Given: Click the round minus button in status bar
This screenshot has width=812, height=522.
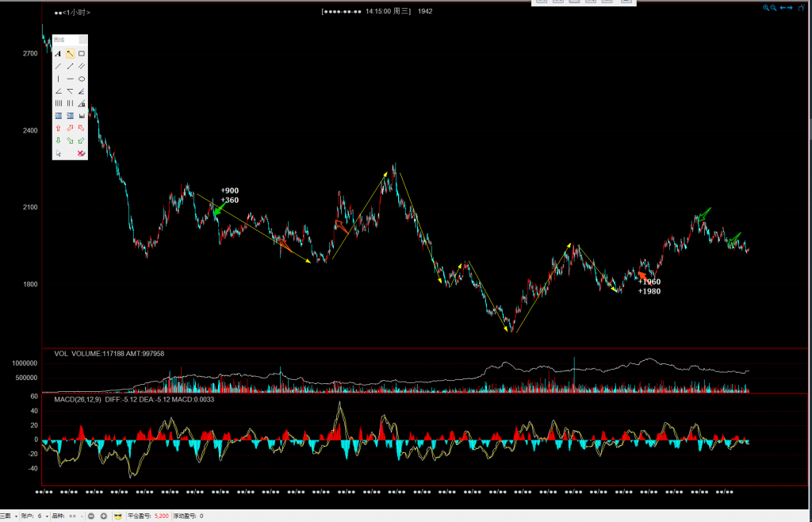Looking at the screenshot, I should tap(92, 516).
